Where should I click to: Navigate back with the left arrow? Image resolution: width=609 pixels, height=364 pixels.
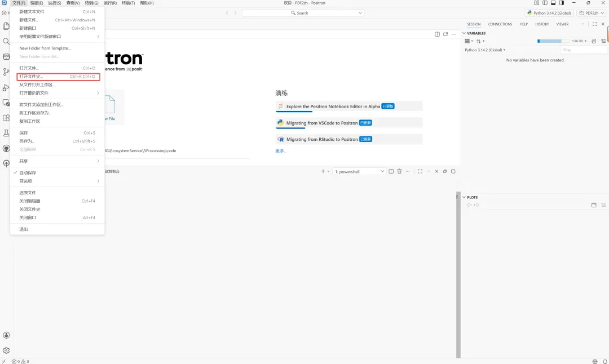point(227,13)
